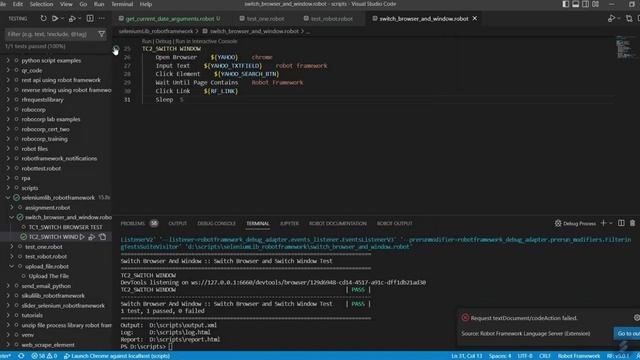
Task: Select Upload The File test item
Action: point(49,276)
